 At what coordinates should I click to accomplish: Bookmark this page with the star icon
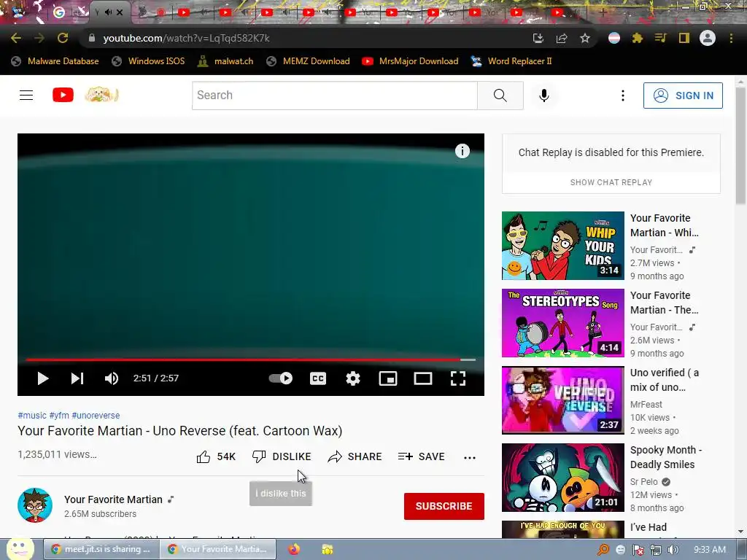[585, 38]
